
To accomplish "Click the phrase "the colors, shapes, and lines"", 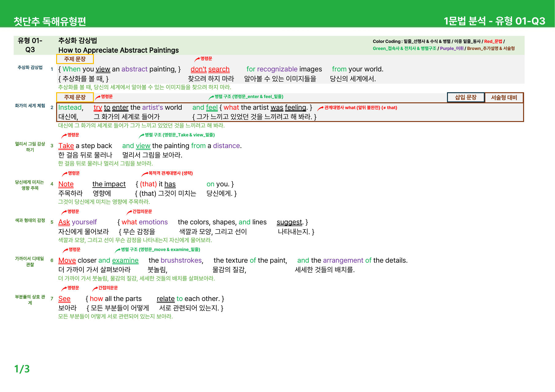I will coord(222,222).
